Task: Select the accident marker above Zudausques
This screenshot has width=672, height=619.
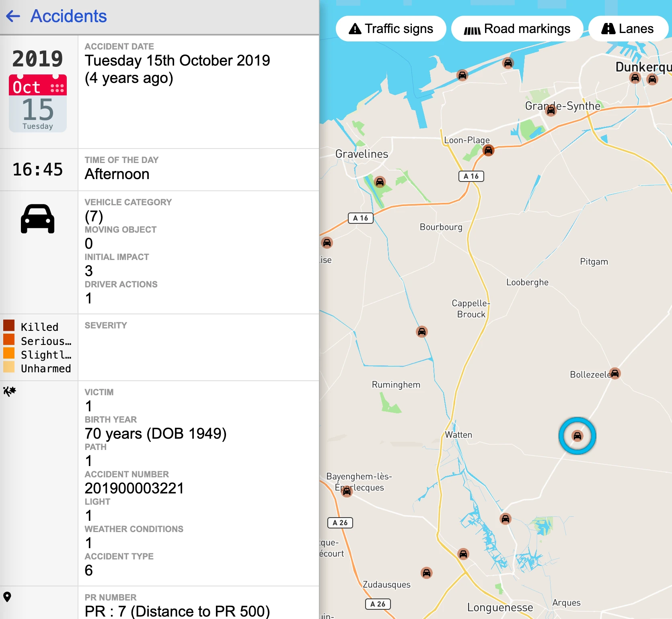Action: [x=426, y=572]
